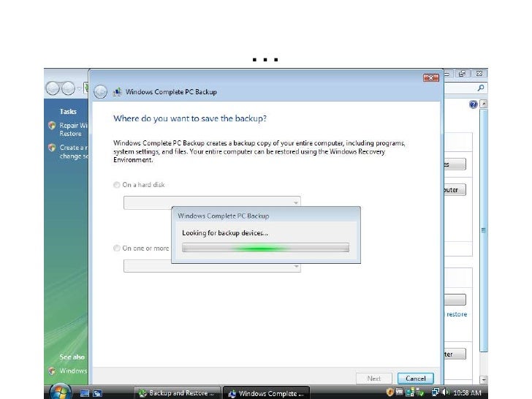The height and width of the screenshot is (399, 532).
Task: Switch to Backup and Restore taskbar button
Action: click(177, 393)
